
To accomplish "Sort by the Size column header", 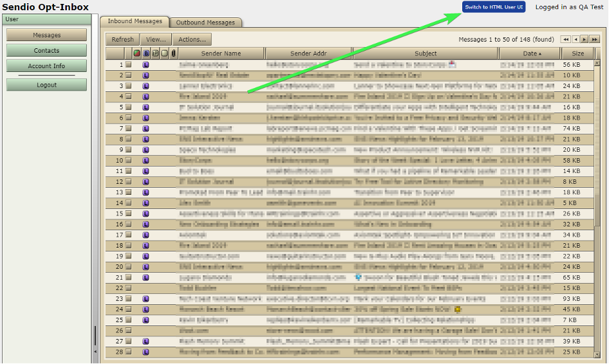I will point(577,53).
